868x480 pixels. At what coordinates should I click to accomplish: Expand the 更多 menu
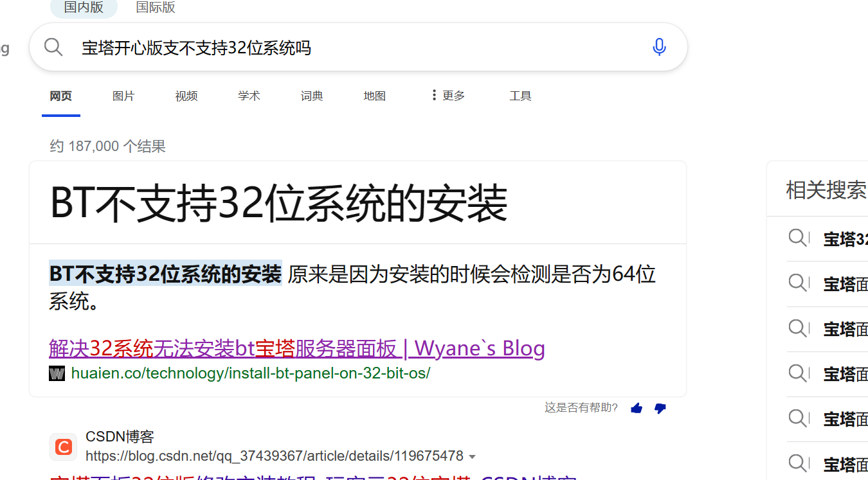(x=448, y=96)
